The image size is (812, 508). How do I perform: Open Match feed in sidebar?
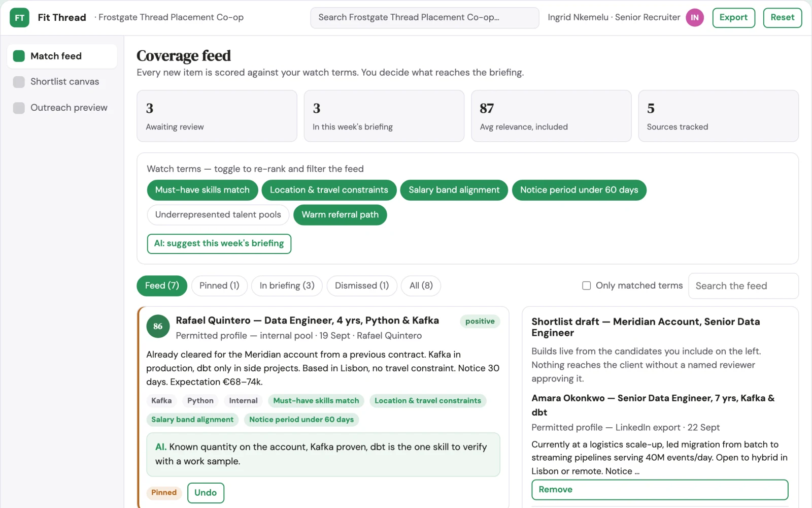pyautogui.click(x=62, y=56)
